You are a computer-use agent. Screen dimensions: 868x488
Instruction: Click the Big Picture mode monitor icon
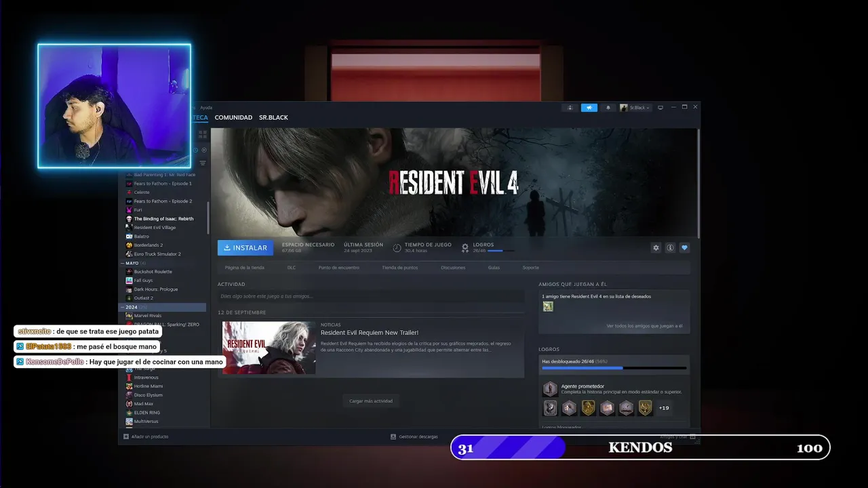pos(660,107)
